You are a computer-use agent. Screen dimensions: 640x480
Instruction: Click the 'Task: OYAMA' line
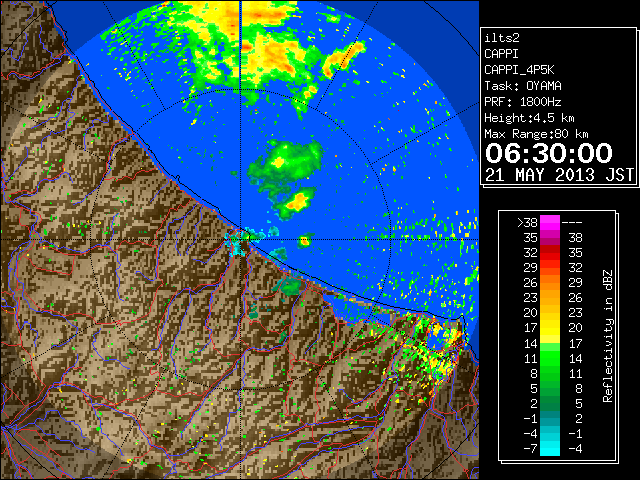523,86
